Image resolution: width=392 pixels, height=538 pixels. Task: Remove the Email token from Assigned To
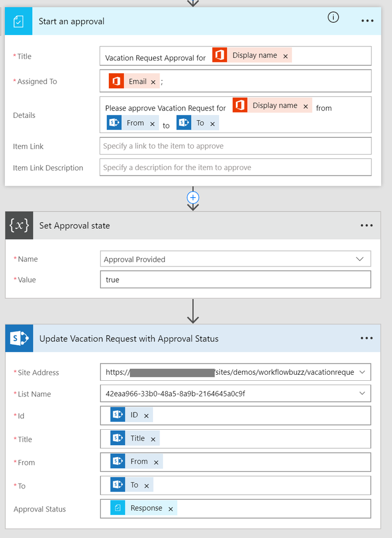[153, 82]
